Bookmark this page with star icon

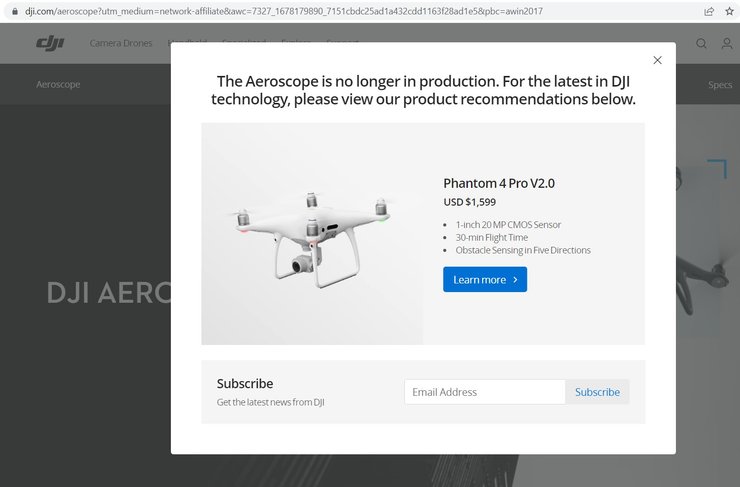click(x=727, y=11)
